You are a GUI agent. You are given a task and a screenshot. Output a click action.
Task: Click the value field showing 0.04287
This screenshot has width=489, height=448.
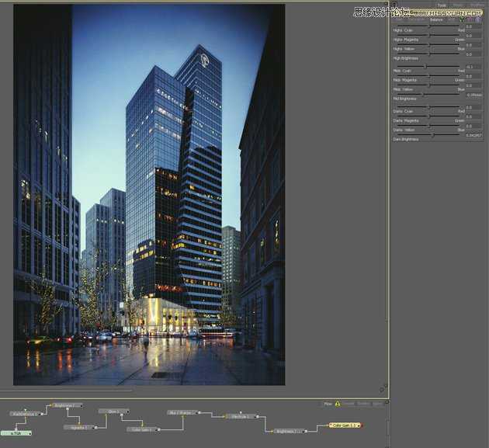(x=473, y=135)
